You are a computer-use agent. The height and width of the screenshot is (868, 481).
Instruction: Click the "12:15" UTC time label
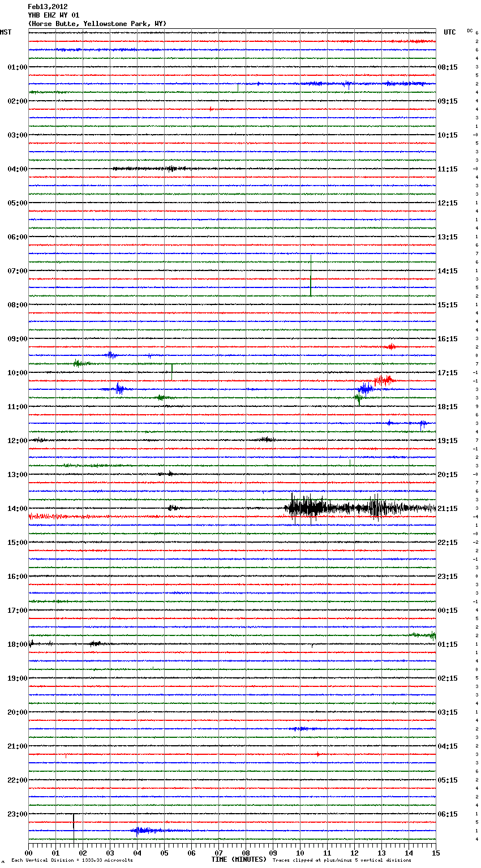pyautogui.click(x=448, y=203)
